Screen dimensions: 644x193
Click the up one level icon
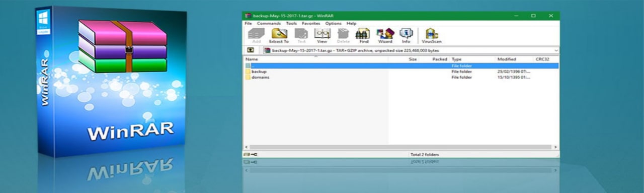click(251, 50)
